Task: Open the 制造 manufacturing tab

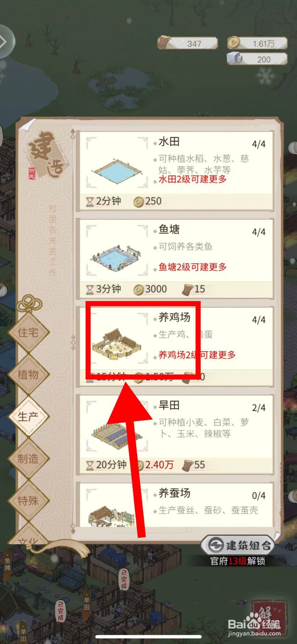Action: [x=28, y=459]
